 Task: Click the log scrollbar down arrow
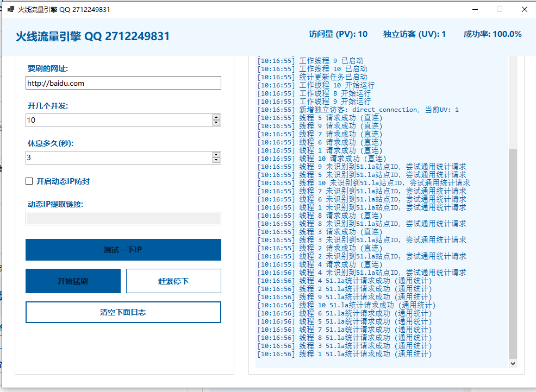coord(513,364)
